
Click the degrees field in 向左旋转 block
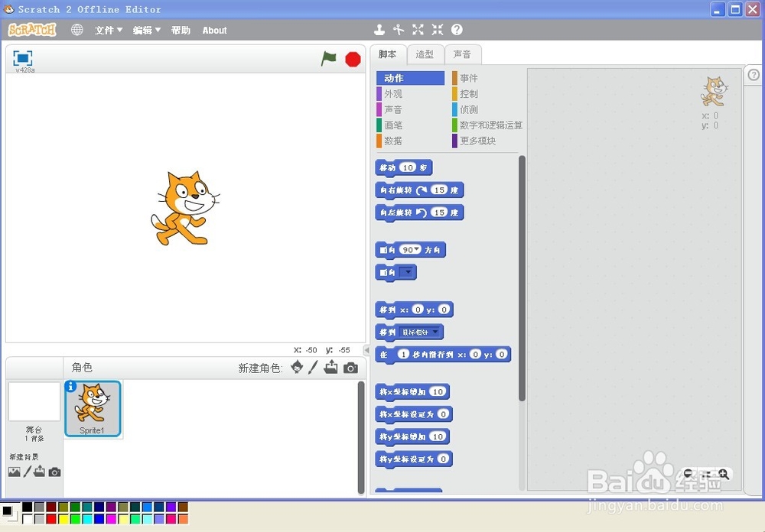coord(439,212)
